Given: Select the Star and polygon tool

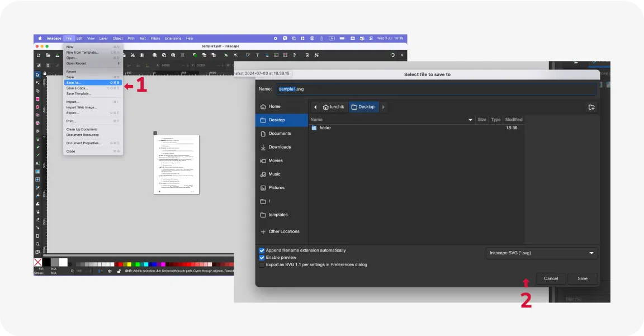Looking at the screenshot, I should click(37, 115).
